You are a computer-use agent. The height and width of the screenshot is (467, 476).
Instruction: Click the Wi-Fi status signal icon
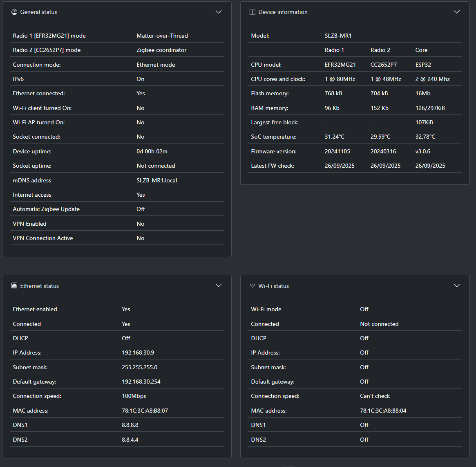(x=253, y=286)
